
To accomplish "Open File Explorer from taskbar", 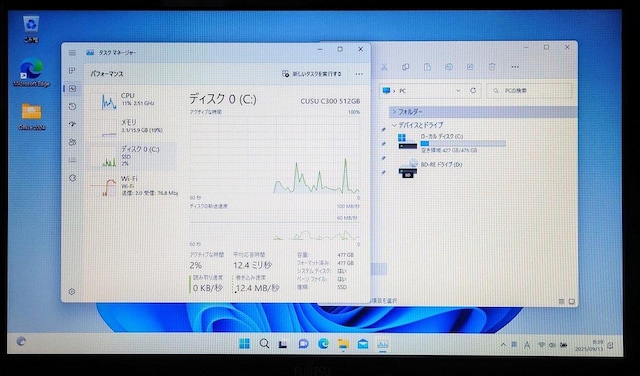I will click(x=343, y=344).
